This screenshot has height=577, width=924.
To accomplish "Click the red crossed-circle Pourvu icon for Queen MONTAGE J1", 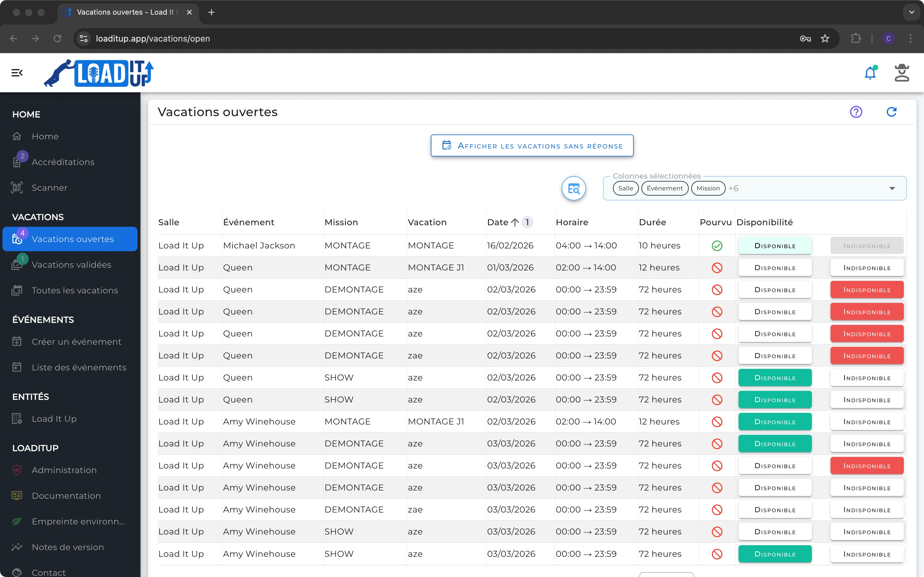I will coord(717,268).
